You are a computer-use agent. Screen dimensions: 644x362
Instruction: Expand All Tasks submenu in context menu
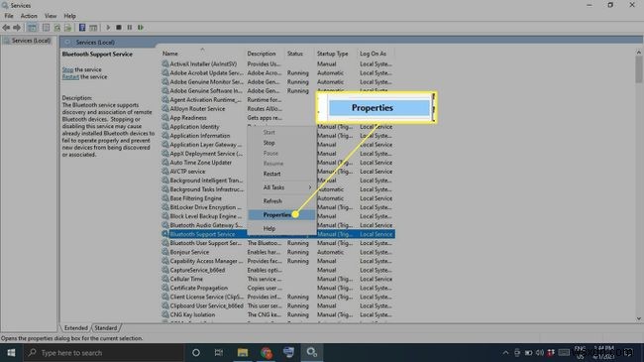[x=282, y=187]
